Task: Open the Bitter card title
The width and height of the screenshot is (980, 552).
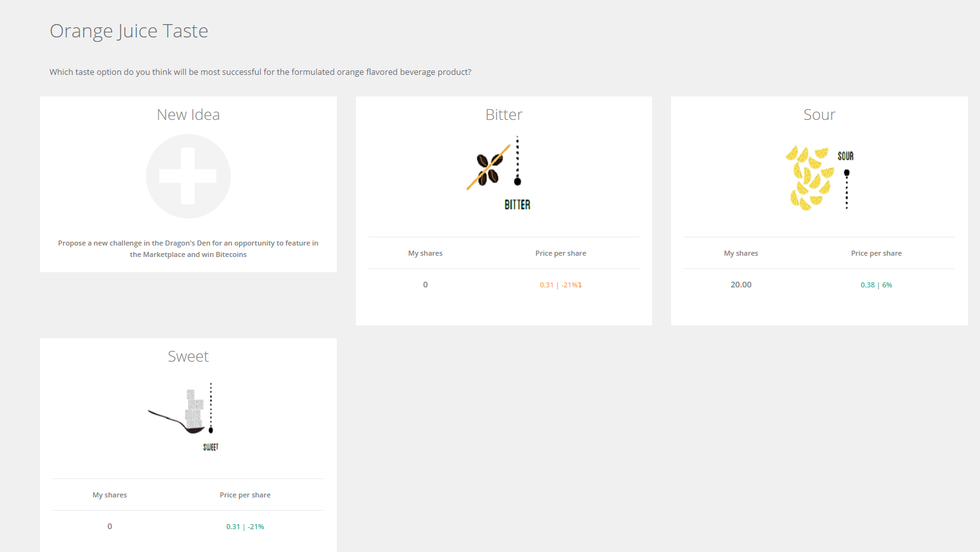Action: point(504,115)
